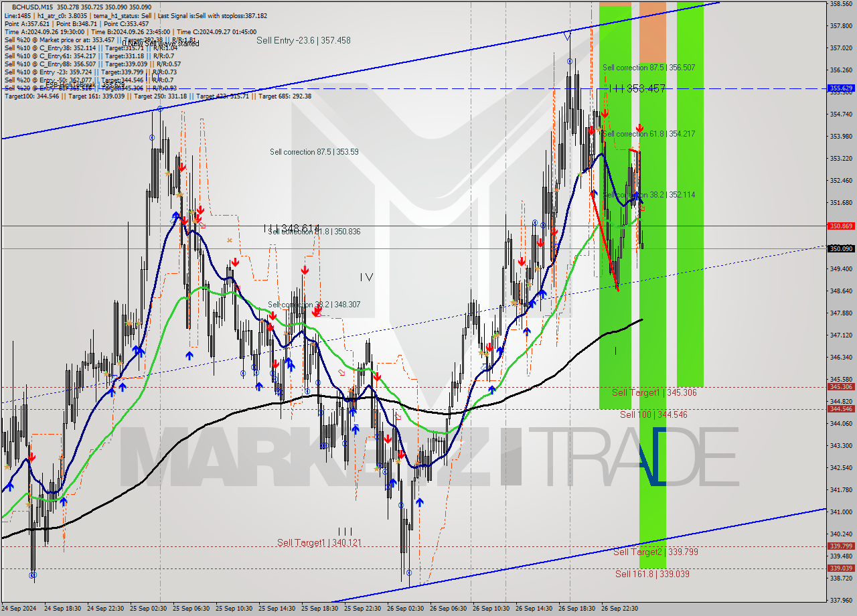The height and width of the screenshot is (616, 857).
Task: Click the '26 Sep 22:30' time label
Action: (x=619, y=609)
